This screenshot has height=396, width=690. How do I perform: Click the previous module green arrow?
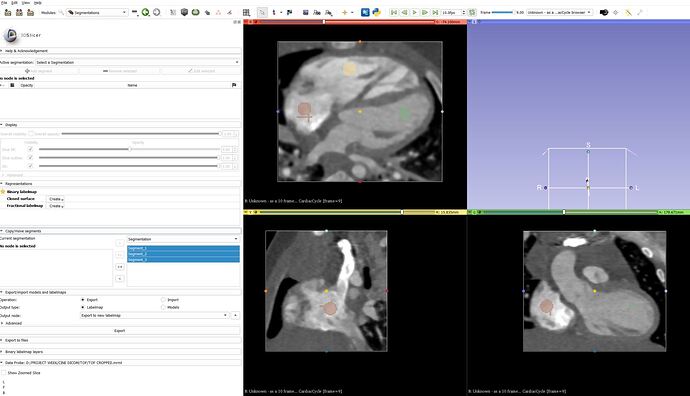point(145,12)
